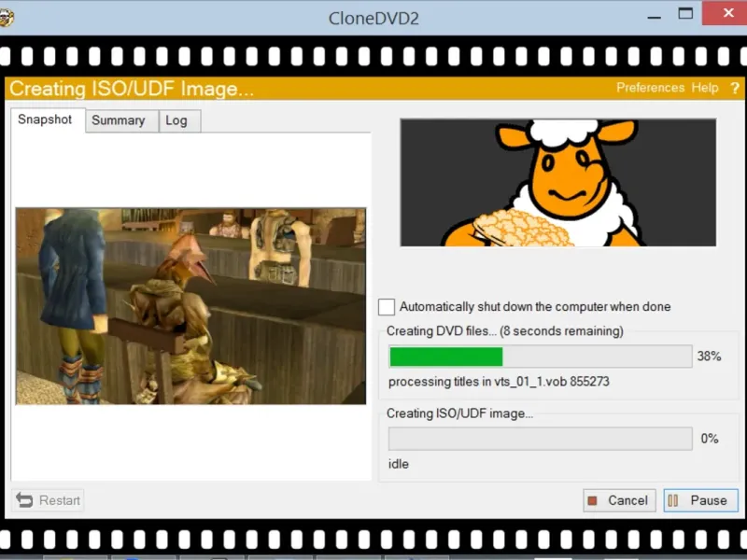This screenshot has height=560, width=747.
Task: Click the 'idle' status text
Action: click(399, 464)
